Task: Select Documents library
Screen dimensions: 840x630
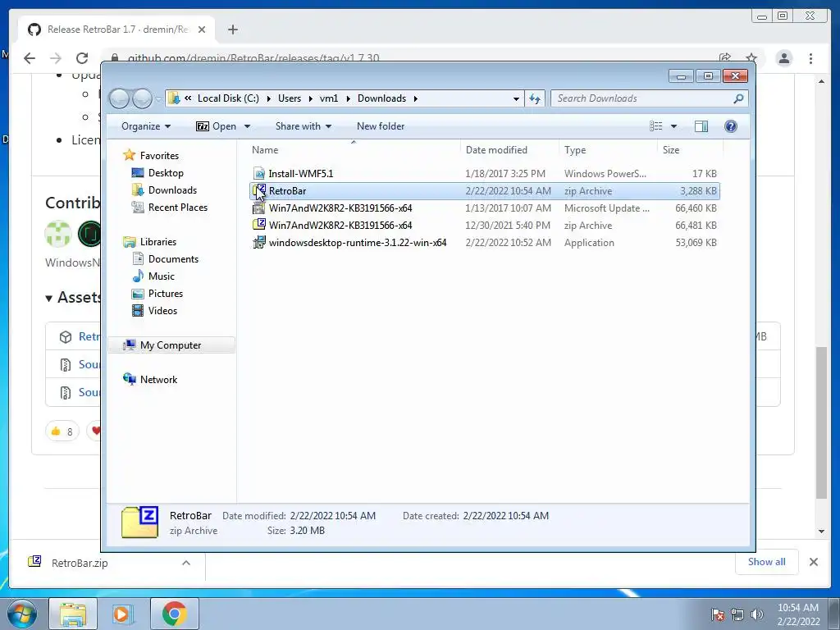Action: coord(173,259)
